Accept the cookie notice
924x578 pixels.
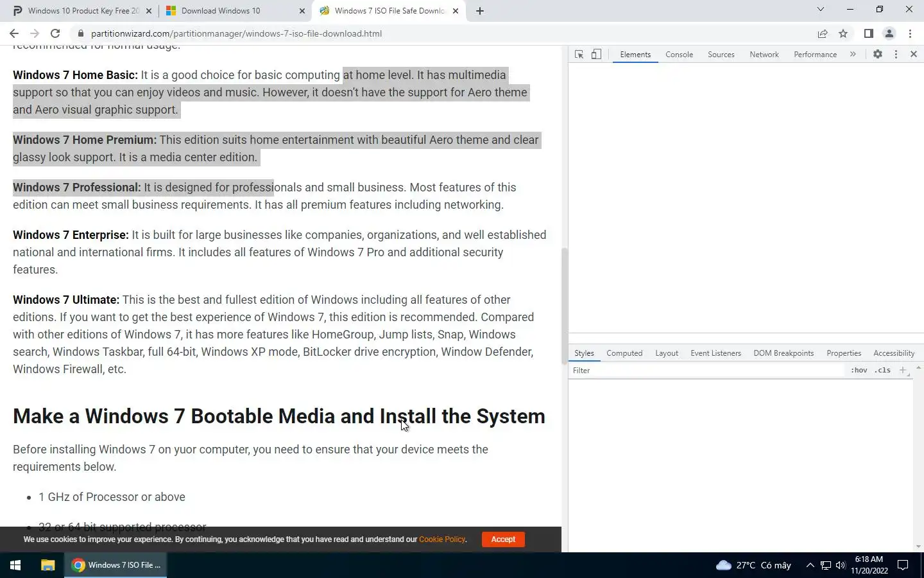[503, 539]
